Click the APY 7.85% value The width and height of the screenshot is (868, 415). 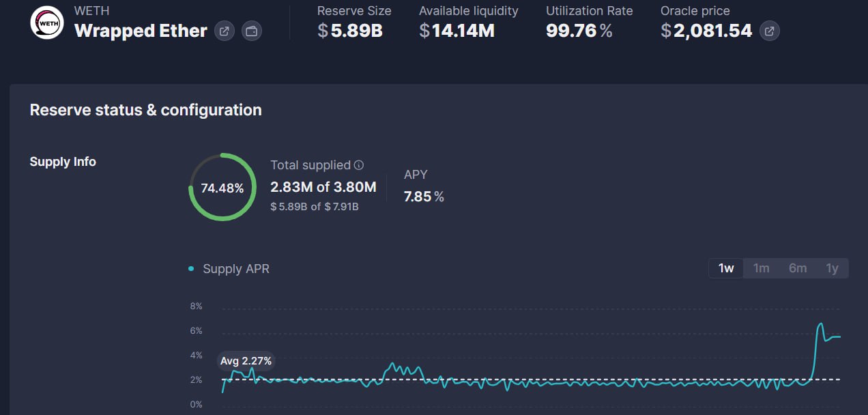pyautogui.click(x=424, y=197)
